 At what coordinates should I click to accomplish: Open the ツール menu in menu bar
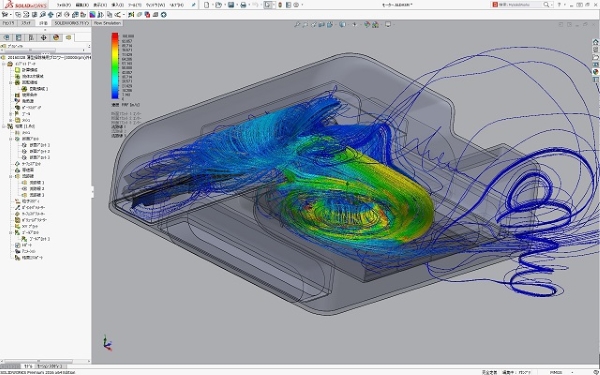coord(134,5)
